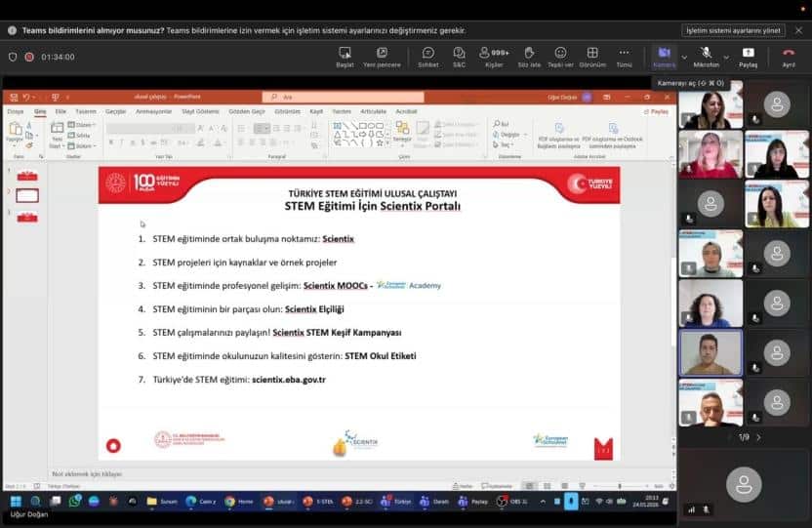Switch to the Animasyonlar ribbon tab
The height and width of the screenshot is (528, 812).
click(x=153, y=111)
